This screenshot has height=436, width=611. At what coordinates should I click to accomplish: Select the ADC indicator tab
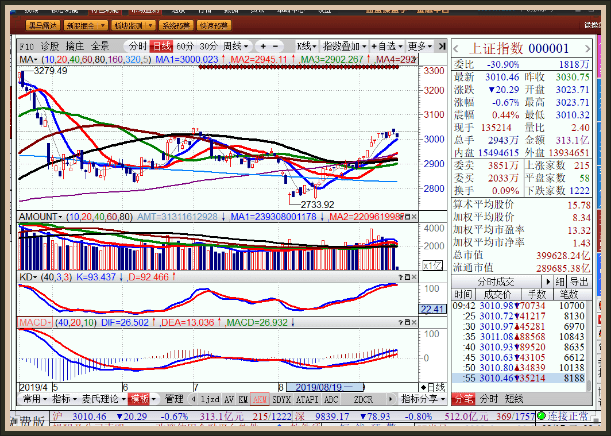331,399
